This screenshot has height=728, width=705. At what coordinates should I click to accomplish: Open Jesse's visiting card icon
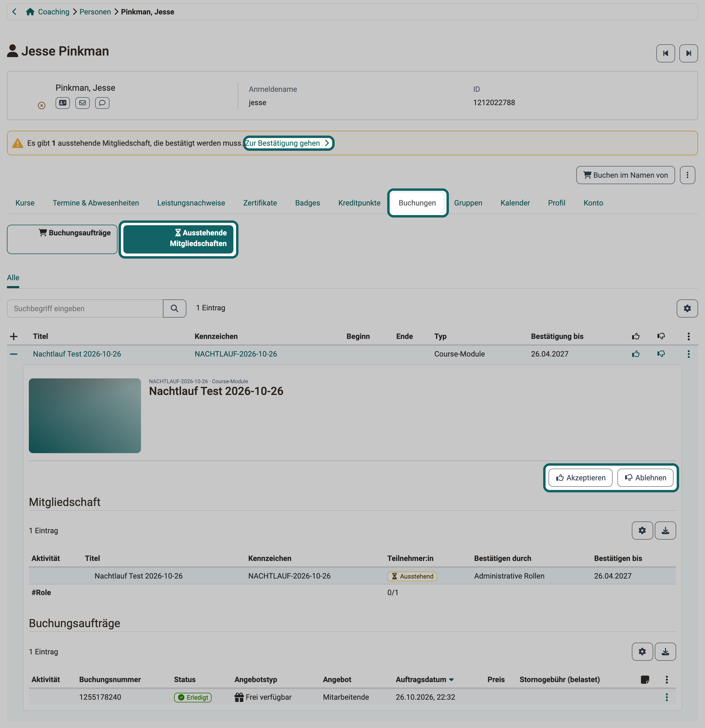[63, 103]
